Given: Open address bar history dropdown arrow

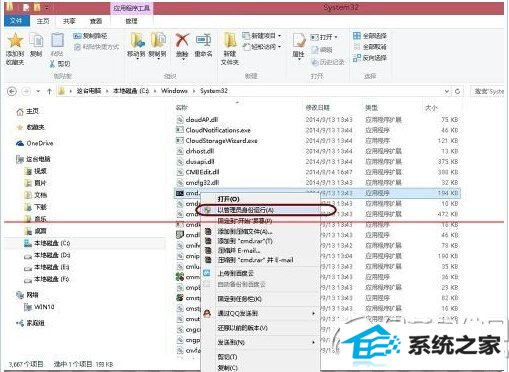Looking at the screenshot, I should [446, 91].
